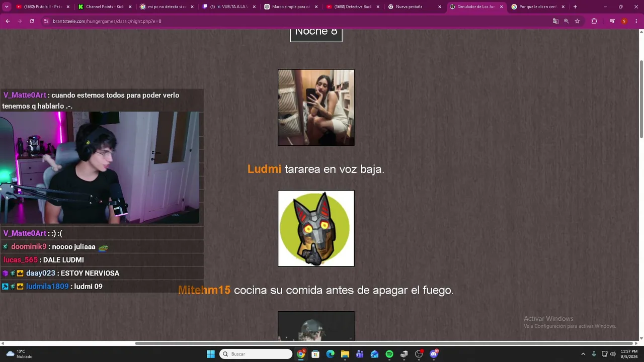Open the Chrome profile avatar menu
The width and height of the screenshot is (644, 362).
(x=624, y=21)
